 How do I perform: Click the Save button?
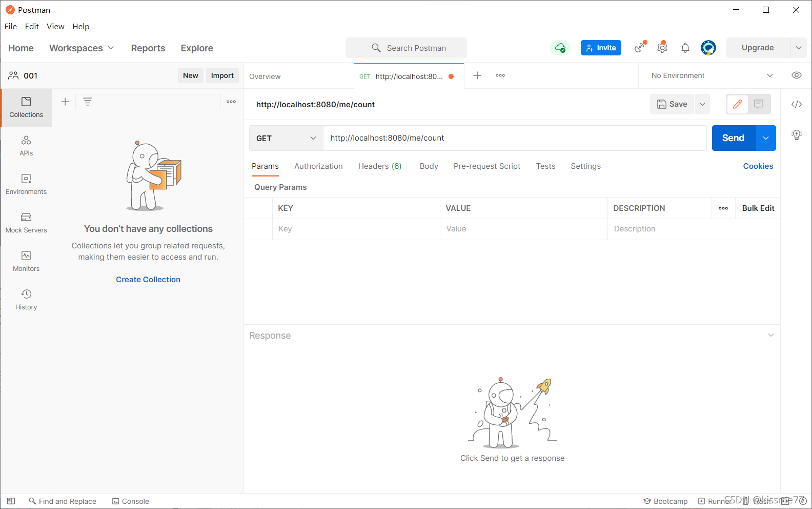[673, 104]
